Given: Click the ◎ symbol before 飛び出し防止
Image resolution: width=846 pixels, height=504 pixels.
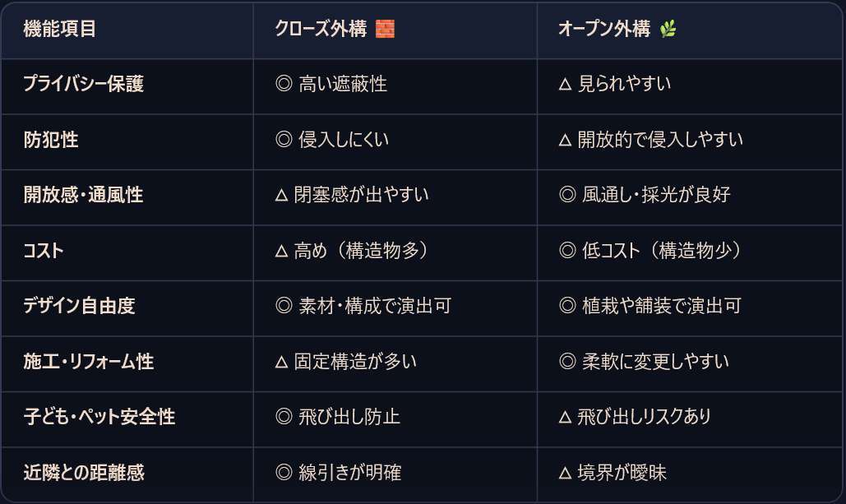Looking at the screenshot, I should click(x=284, y=417).
